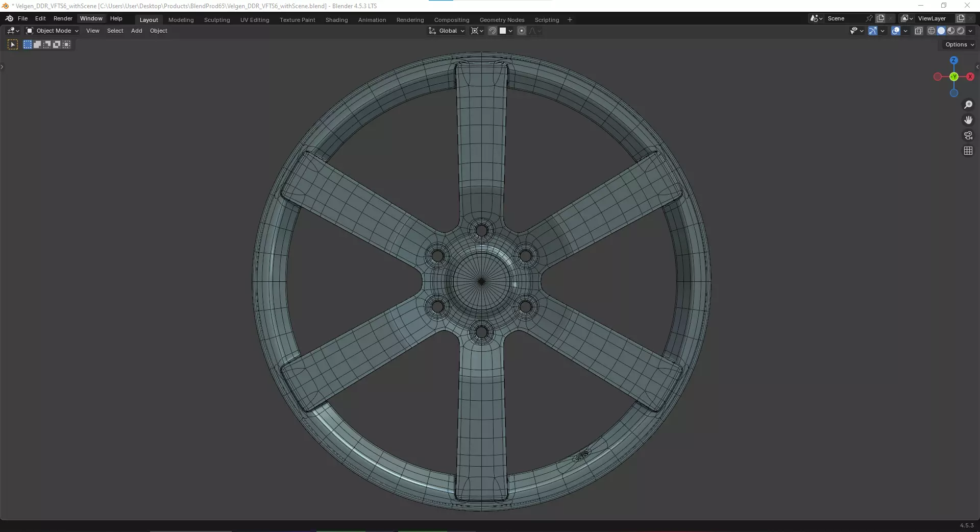Viewport: 980px width, 532px height.
Task: Open the ViewLayer browse selector icon
Action: (x=907, y=18)
